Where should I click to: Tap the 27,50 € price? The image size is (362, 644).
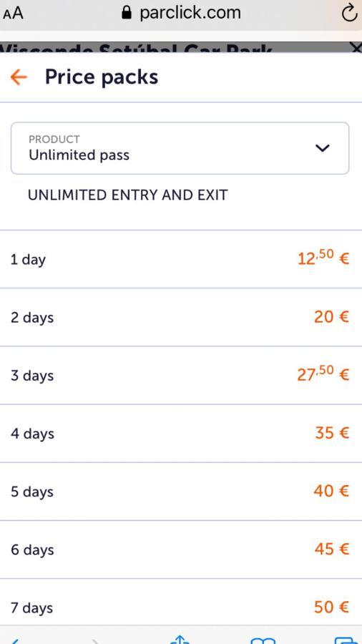pyautogui.click(x=323, y=374)
